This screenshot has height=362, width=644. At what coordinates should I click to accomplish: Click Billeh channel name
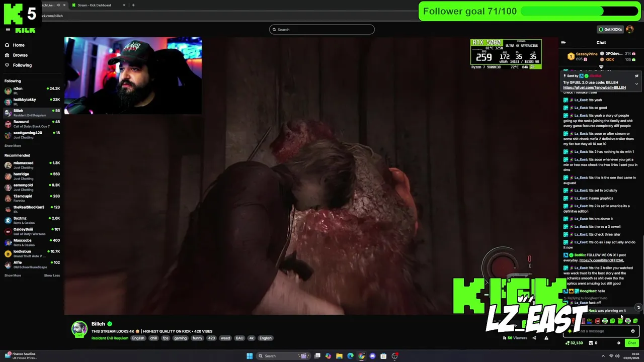pos(98,324)
